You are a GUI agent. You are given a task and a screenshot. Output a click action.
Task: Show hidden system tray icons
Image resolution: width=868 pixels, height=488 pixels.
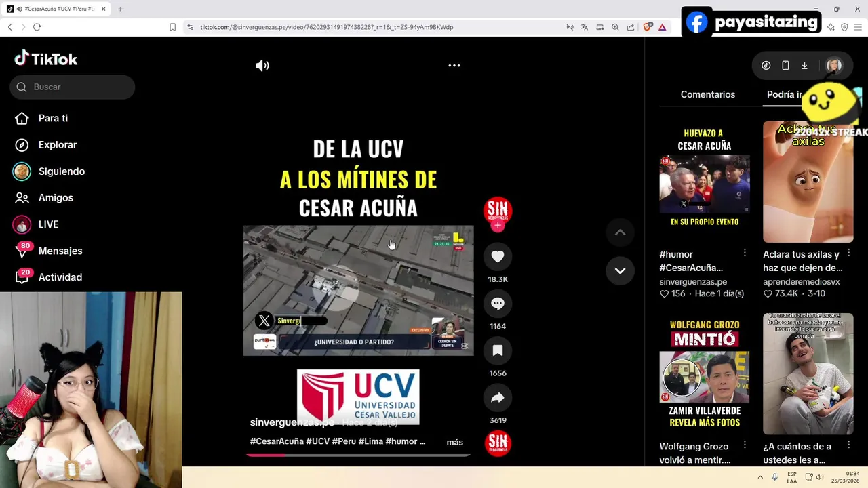click(x=760, y=477)
